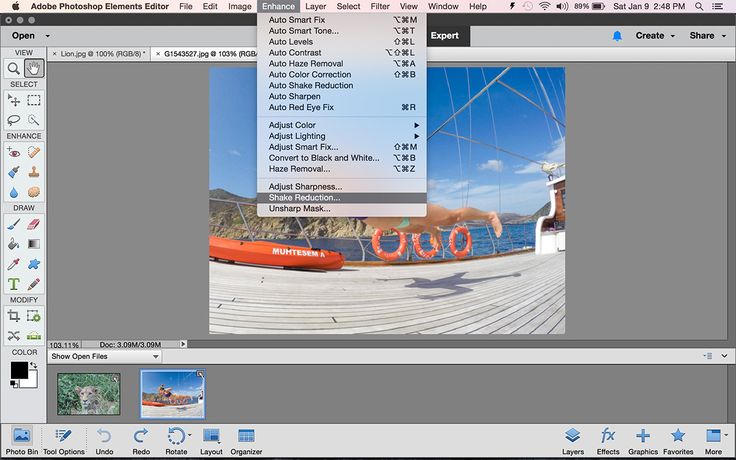Click the status bar info arrow
Viewport: 736px width, 460px height.
coord(183,344)
